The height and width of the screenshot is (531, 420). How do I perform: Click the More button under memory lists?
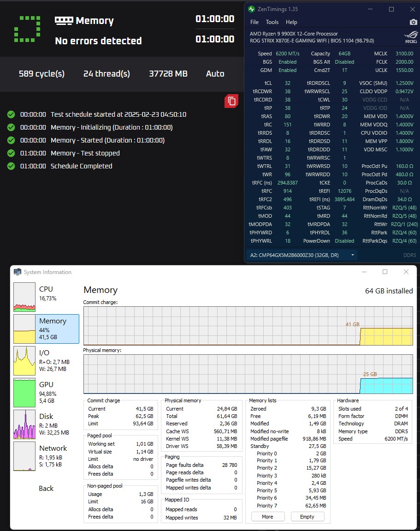(x=267, y=517)
